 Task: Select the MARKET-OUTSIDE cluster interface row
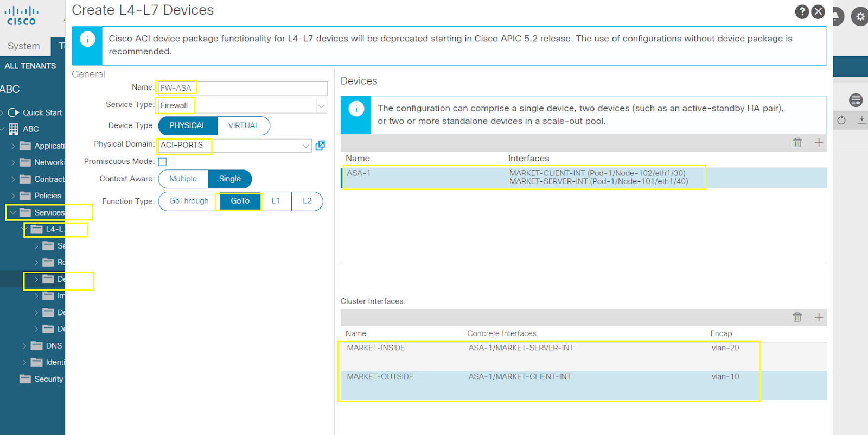[x=584, y=386]
